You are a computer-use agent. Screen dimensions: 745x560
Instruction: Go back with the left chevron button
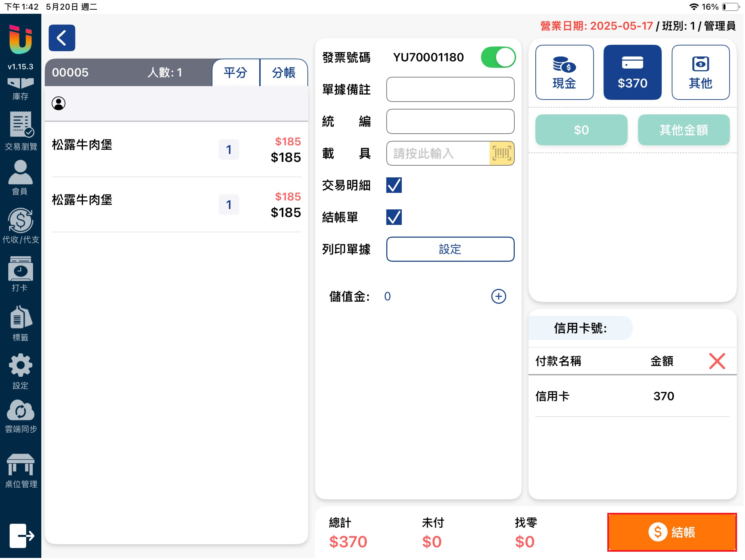point(62,38)
